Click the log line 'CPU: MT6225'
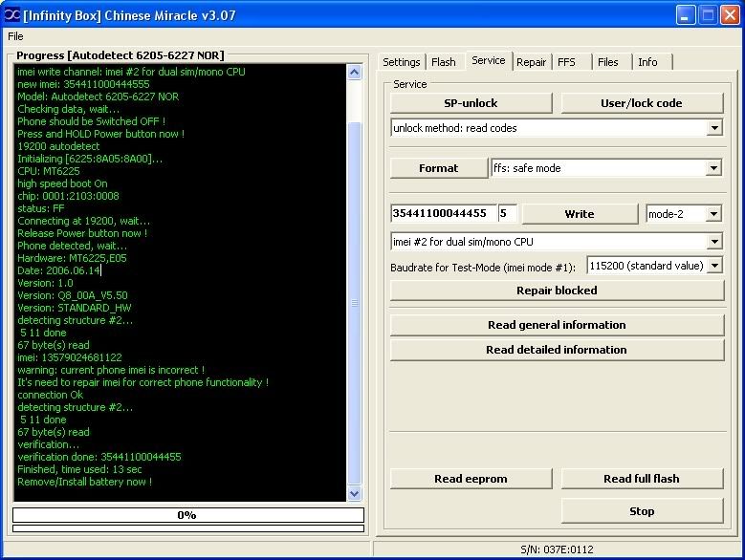This screenshot has height=560, width=745. [49, 171]
